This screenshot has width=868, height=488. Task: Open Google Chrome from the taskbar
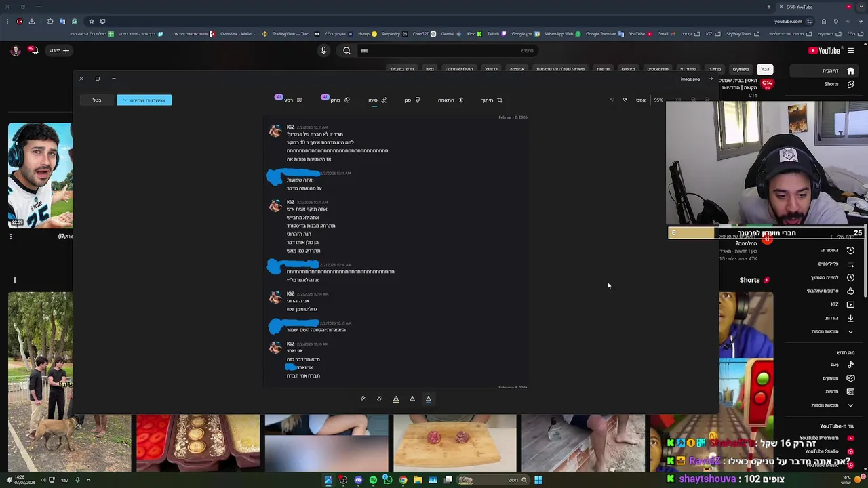coord(403,480)
